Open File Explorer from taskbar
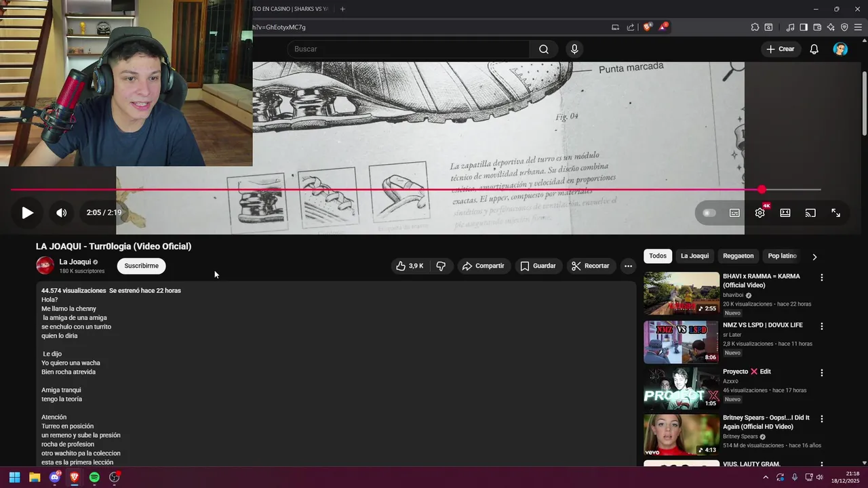Viewport: 868px width, 488px height. (35, 477)
